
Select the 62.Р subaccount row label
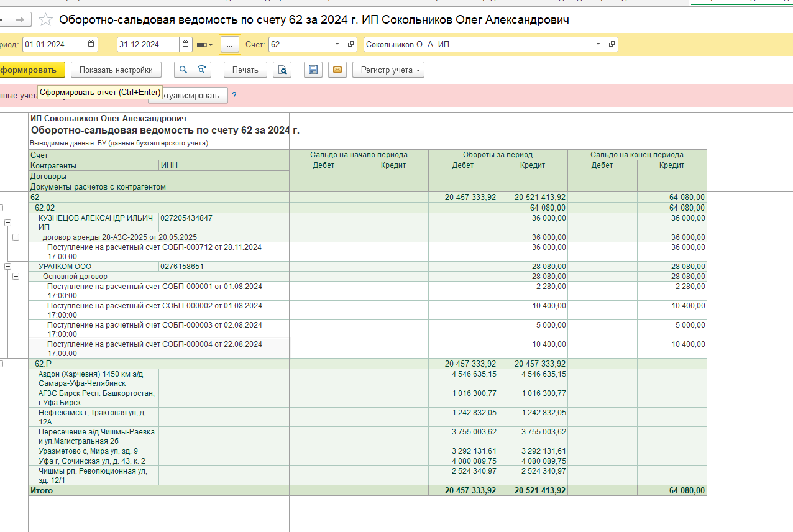(44, 364)
